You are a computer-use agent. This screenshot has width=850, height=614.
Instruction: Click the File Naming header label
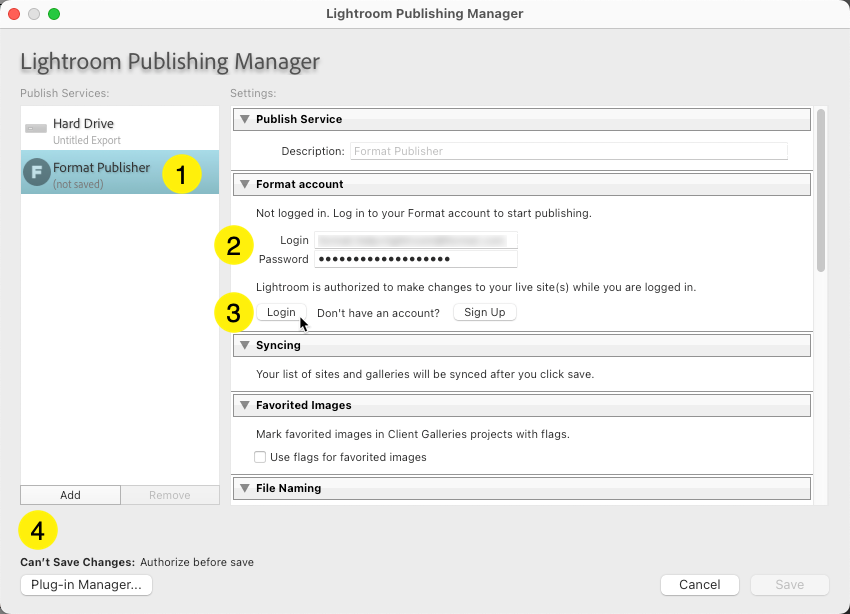coord(288,488)
